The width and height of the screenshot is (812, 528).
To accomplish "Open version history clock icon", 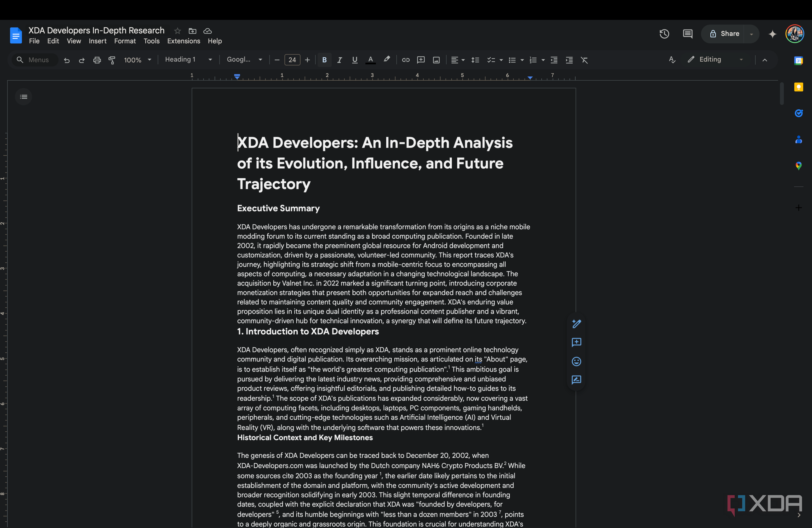I will click(664, 34).
